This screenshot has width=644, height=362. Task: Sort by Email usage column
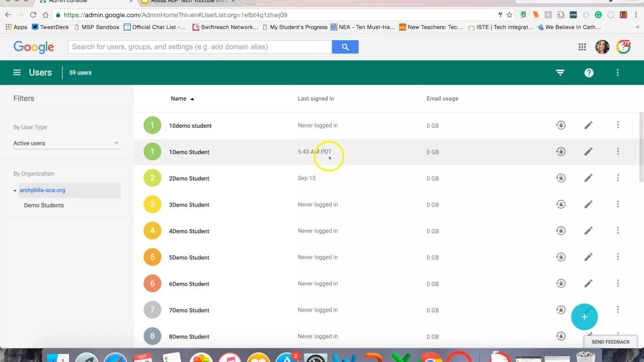[x=442, y=99]
